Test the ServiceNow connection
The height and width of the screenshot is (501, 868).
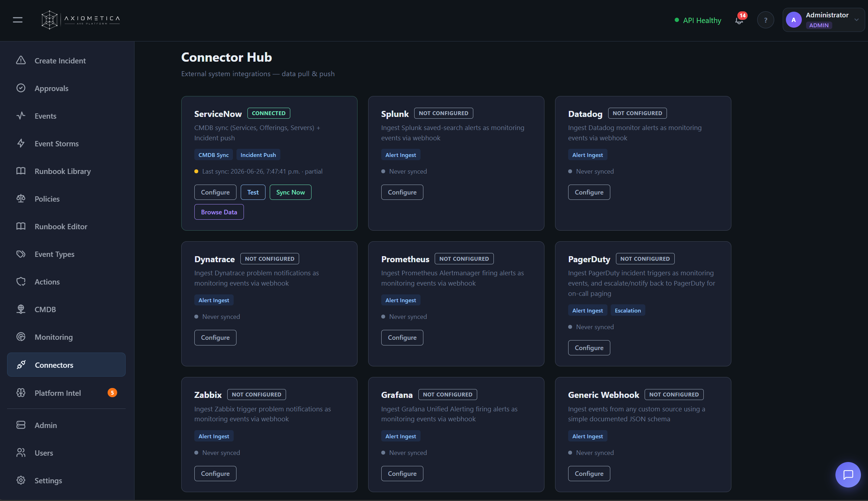pos(253,192)
